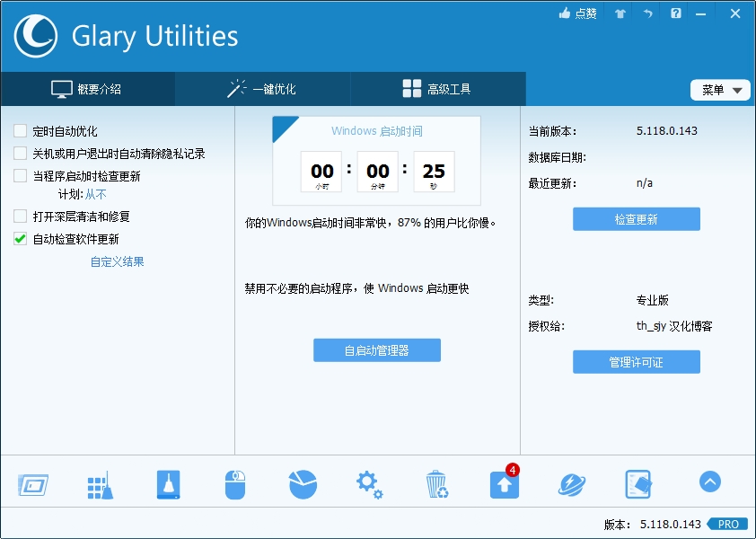Click licensee name th_sjy 汉化博客

click(x=674, y=326)
